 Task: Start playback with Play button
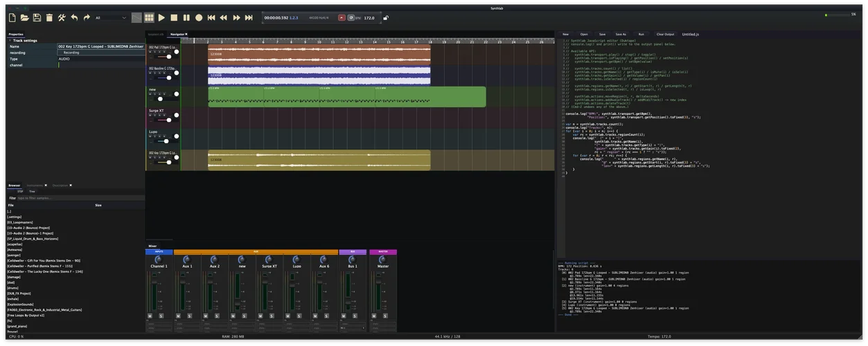point(161,17)
